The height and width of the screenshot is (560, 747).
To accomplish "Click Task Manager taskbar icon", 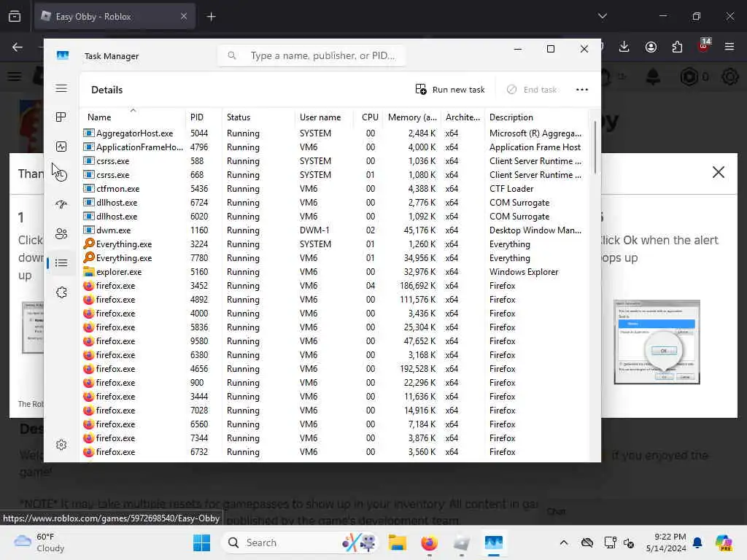I will click(494, 542).
